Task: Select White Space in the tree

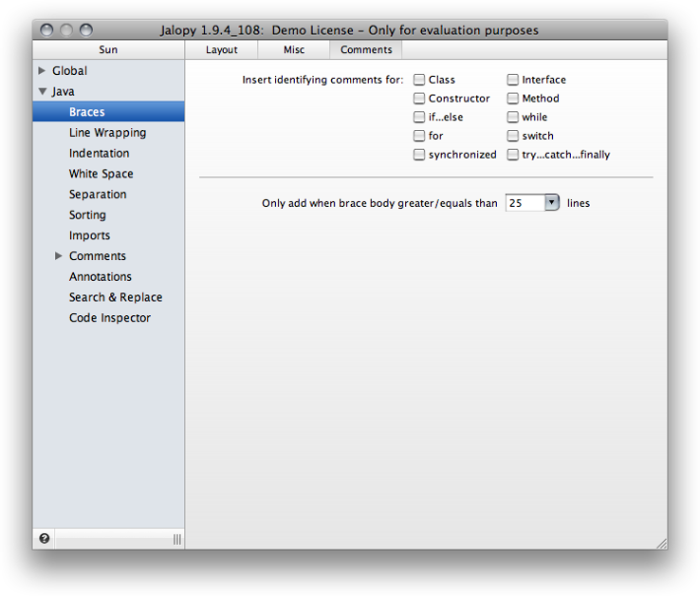Action: (x=102, y=174)
